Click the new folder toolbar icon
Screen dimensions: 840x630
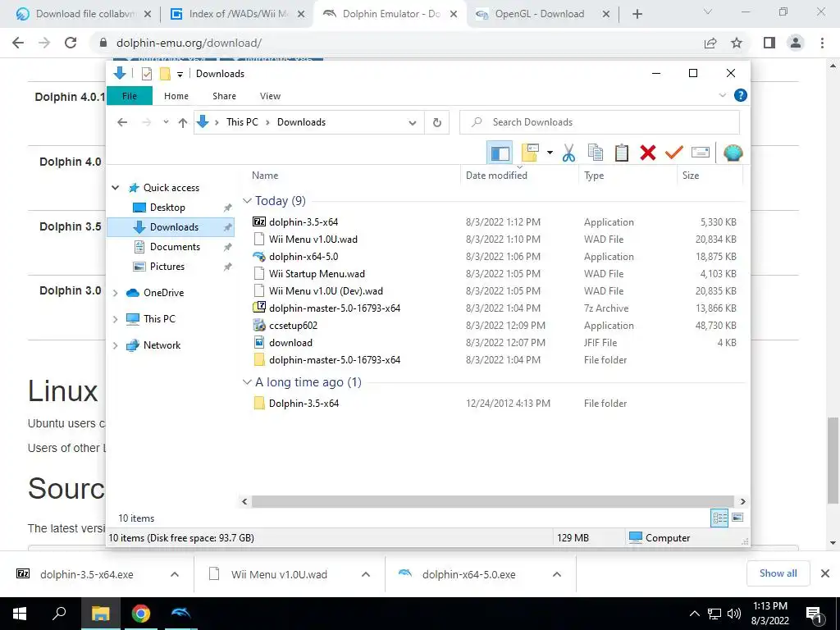coord(530,153)
